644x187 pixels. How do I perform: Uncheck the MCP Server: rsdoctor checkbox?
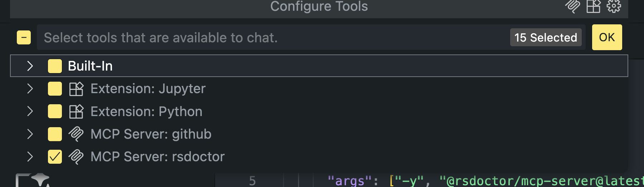point(55,157)
